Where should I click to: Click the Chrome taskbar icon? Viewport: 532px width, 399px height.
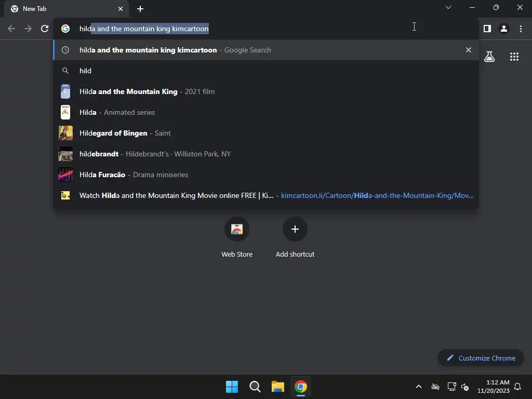coord(301,387)
